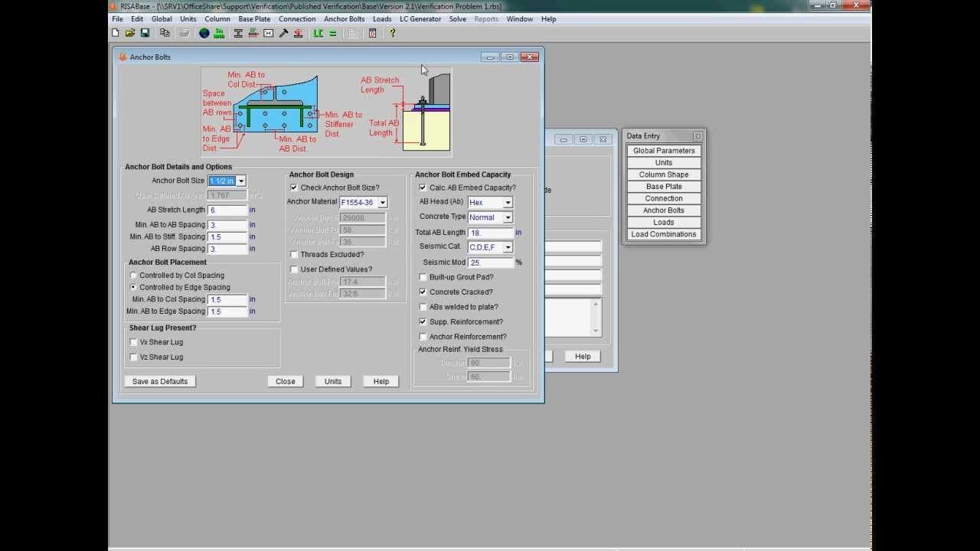Click the Units button in Anchor Bolts dialog

tap(333, 381)
